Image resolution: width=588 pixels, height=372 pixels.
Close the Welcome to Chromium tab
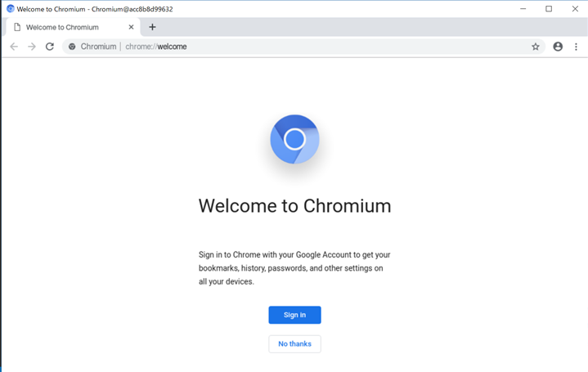coord(131,27)
